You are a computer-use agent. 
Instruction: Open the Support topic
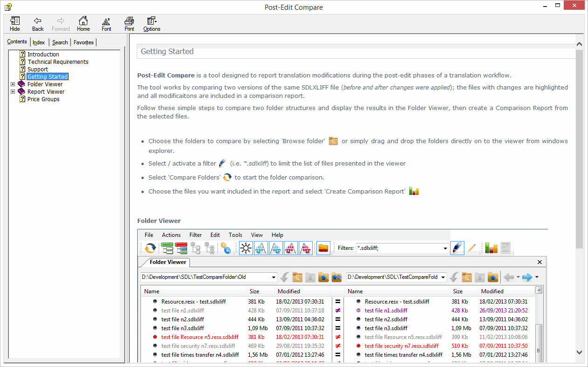coord(38,69)
